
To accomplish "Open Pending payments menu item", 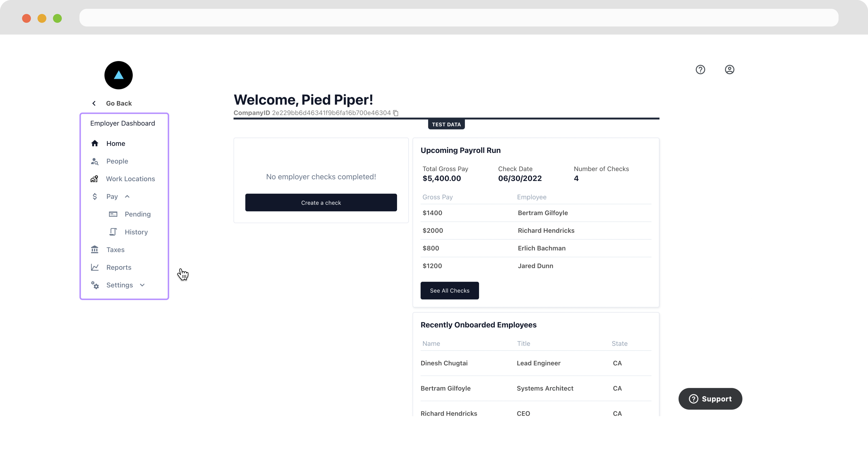I will click(137, 214).
